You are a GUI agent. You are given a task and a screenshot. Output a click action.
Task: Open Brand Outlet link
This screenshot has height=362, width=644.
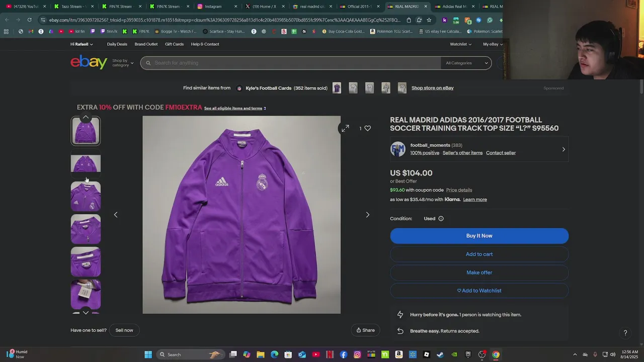click(x=146, y=44)
